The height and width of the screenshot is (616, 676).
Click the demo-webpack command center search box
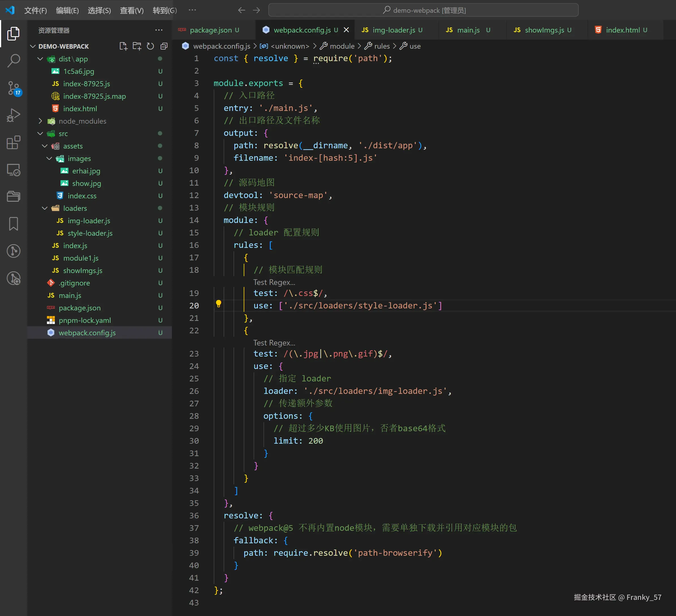point(423,10)
